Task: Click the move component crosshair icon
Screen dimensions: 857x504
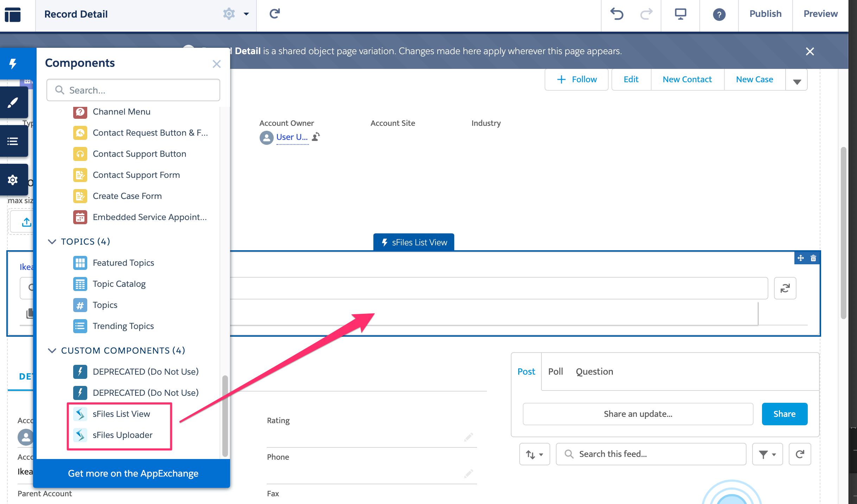Action: point(801,258)
